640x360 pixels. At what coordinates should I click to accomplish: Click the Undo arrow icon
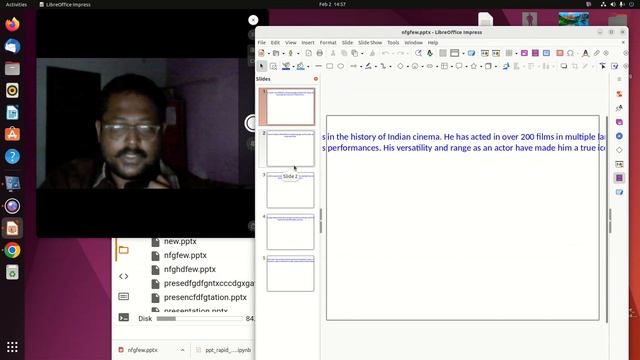coord(386,53)
